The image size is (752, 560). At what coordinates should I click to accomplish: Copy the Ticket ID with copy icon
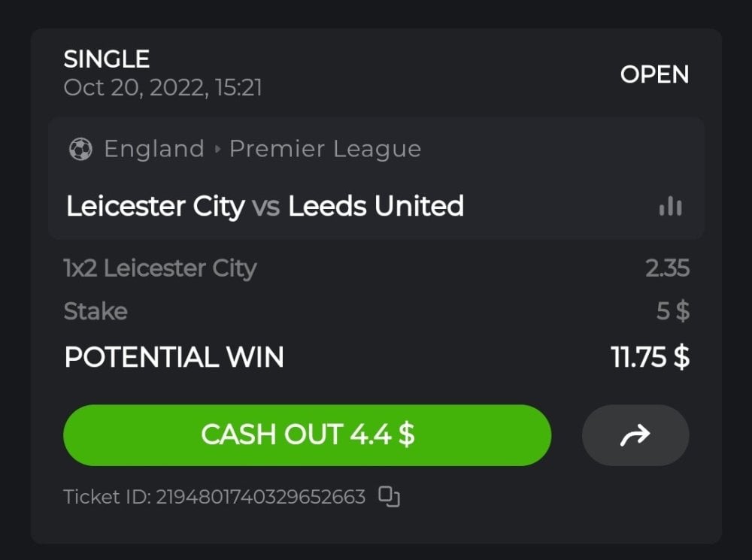(389, 496)
